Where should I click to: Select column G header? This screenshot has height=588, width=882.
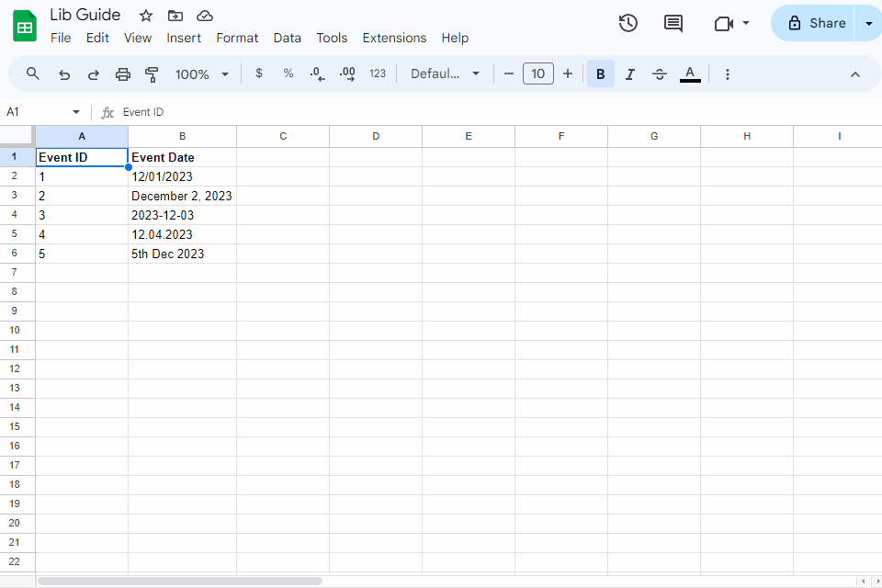pos(654,136)
